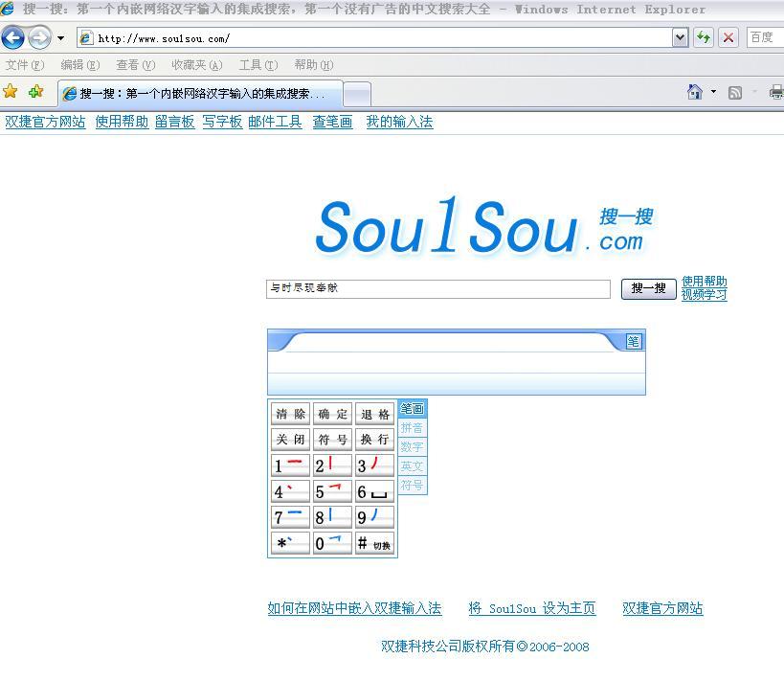Click the 关闭 keypad button

[290, 440]
